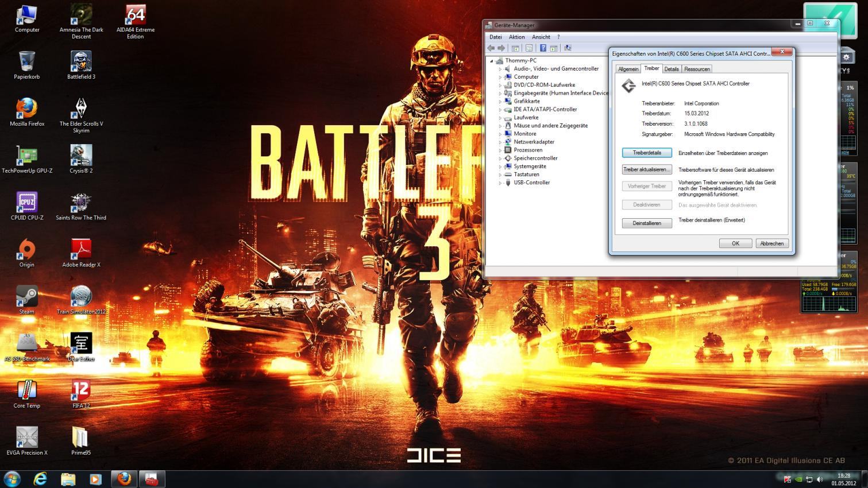Image resolution: width=868 pixels, height=488 pixels.
Task: Open Windows Media Player from taskbar
Action: tap(95, 478)
